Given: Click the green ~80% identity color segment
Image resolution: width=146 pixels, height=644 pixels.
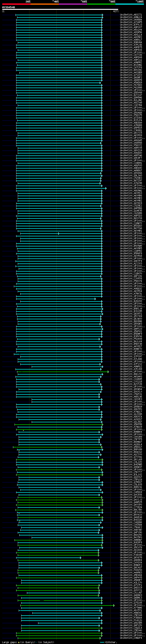Looking at the screenshot, I should point(101,4).
